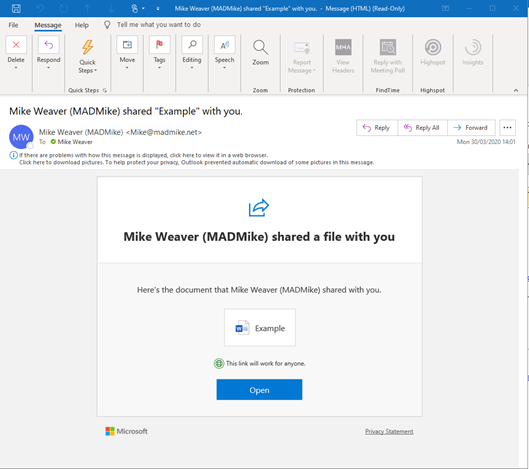Click the info icon in message bar
The height and width of the screenshot is (469, 529).
pos(13,155)
